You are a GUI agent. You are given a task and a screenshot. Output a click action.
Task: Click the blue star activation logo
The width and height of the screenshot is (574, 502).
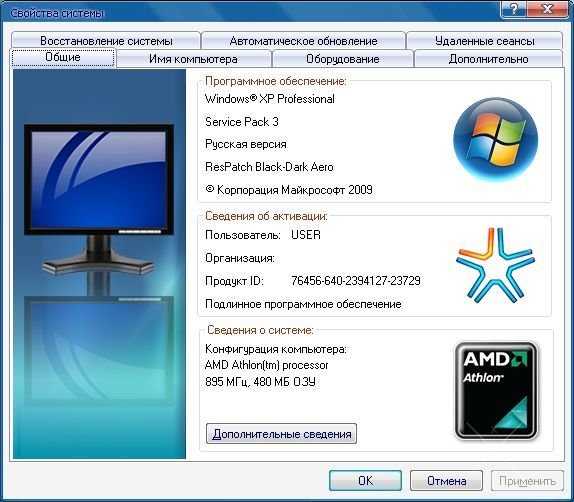point(495,265)
